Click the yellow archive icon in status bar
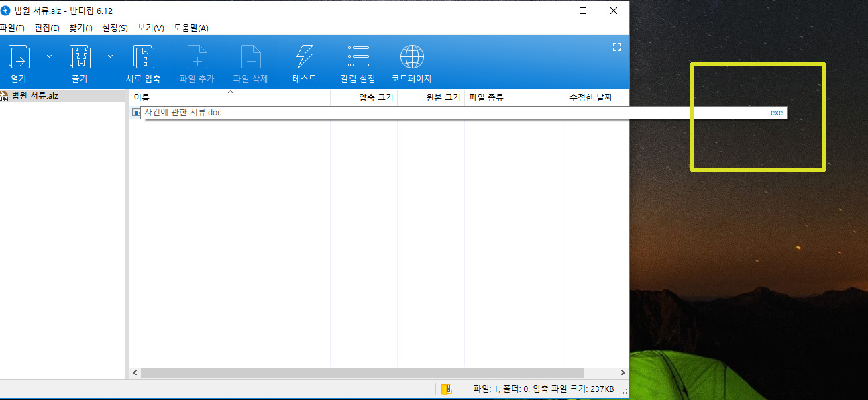The height and width of the screenshot is (400, 868). tap(447, 389)
